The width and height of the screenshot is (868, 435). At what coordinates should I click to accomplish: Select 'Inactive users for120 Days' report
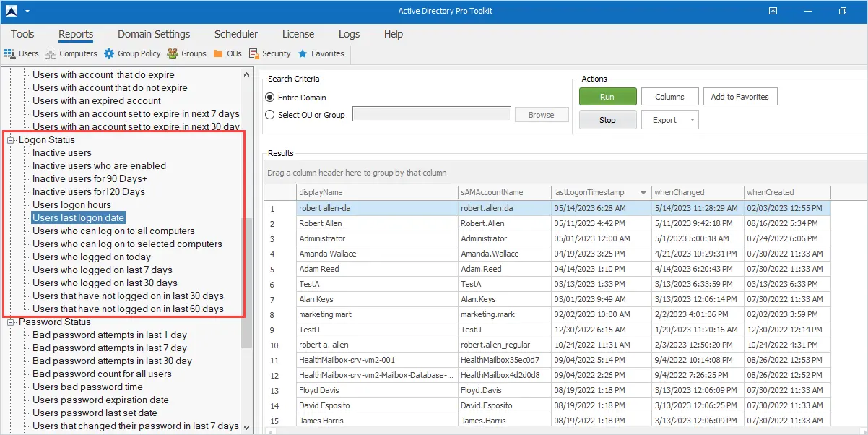point(88,191)
